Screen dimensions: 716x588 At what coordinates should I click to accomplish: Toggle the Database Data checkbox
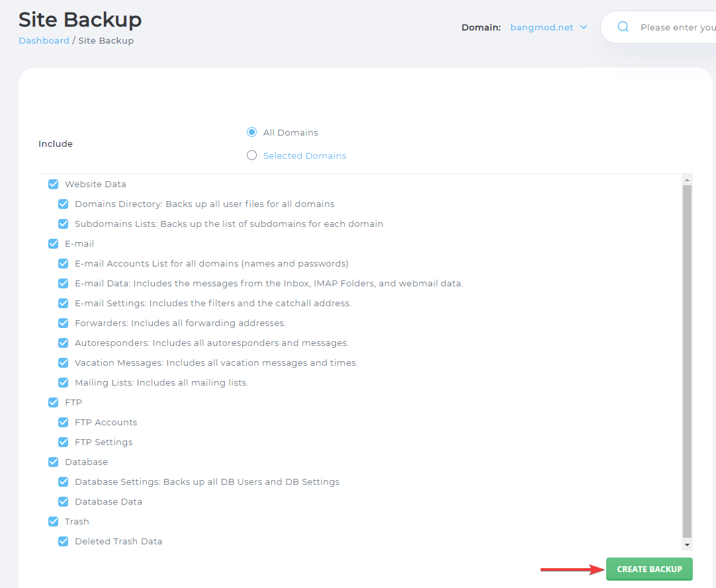pos(64,502)
